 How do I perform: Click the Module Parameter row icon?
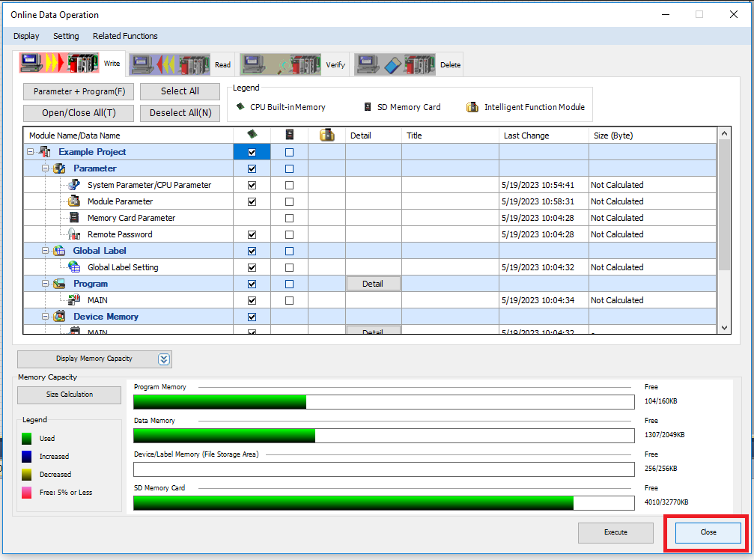pyautogui.click(x=74, y=201)
